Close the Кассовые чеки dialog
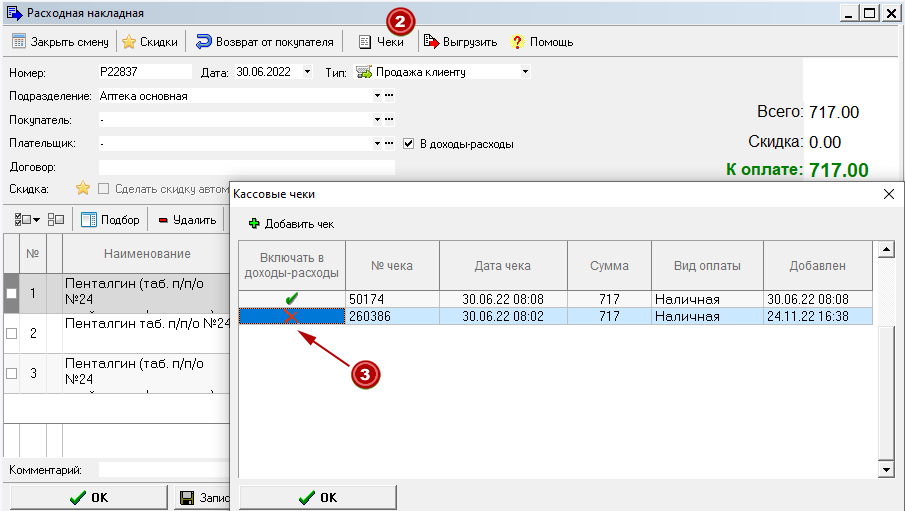 pos(889,194)
